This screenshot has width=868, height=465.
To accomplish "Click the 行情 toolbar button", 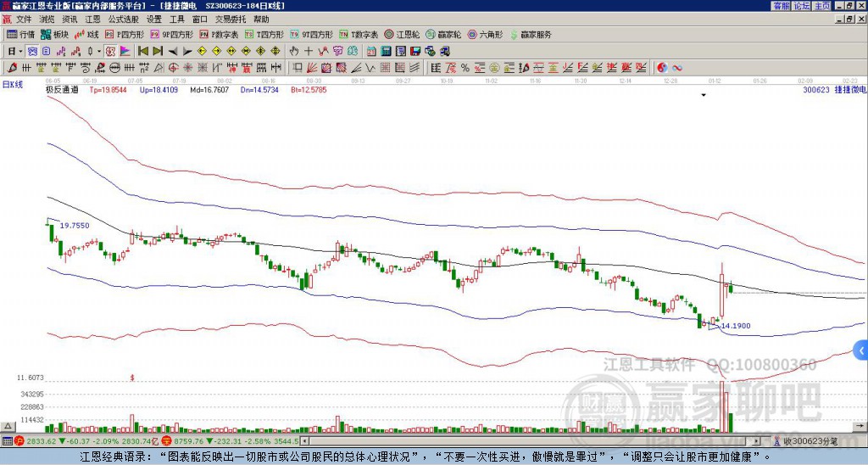I will (21, 34).
